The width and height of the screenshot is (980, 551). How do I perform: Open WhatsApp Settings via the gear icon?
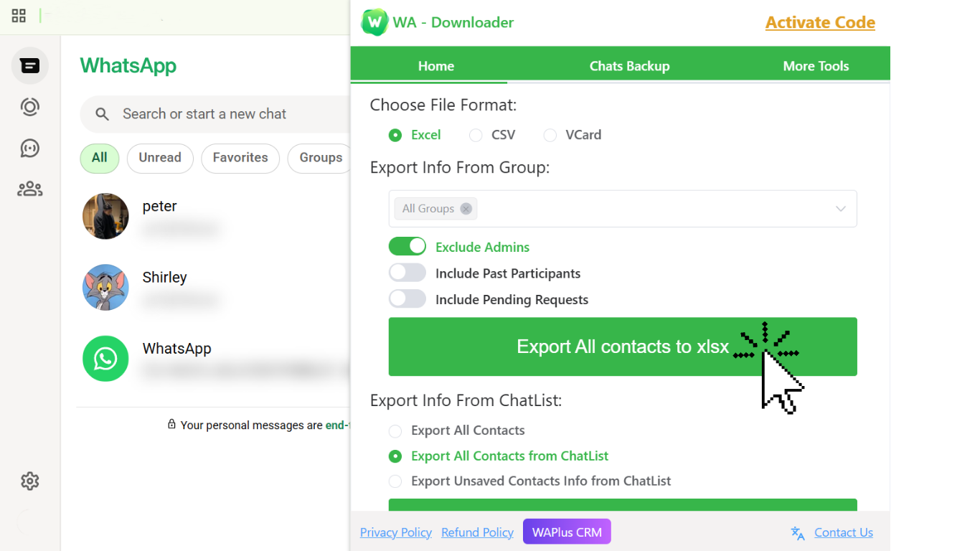coord(29,481)
